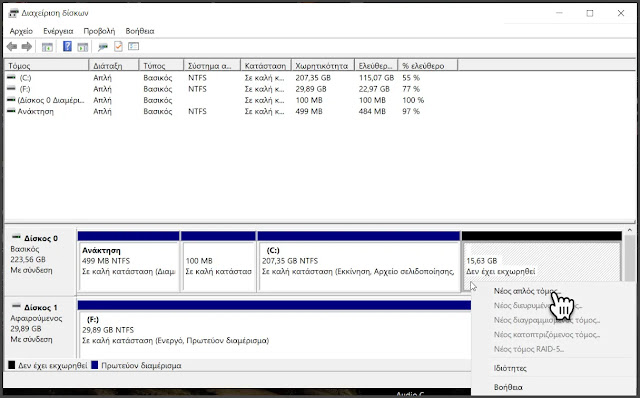Close the Disk Management window
This screenshot has width=640, height=398.
(621, 13)
